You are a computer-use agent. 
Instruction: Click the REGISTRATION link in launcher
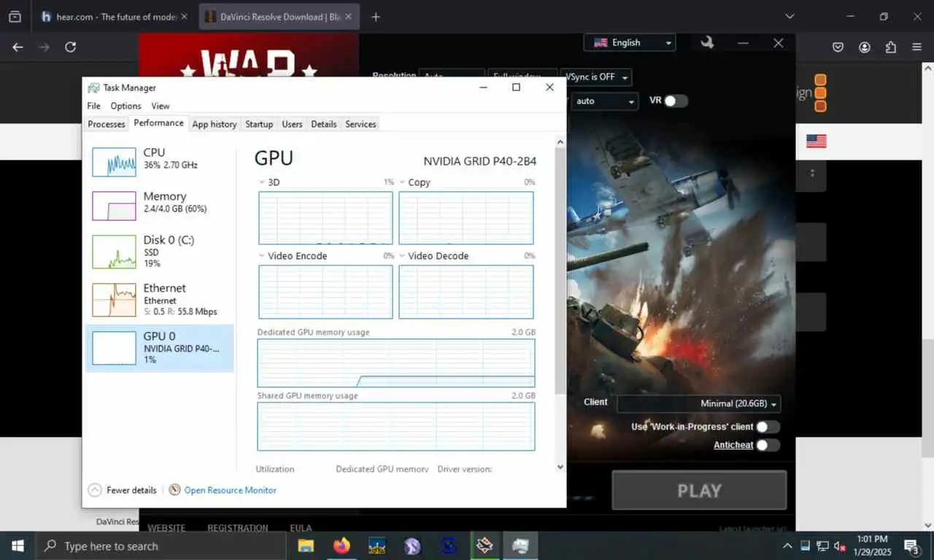(238, 528)
